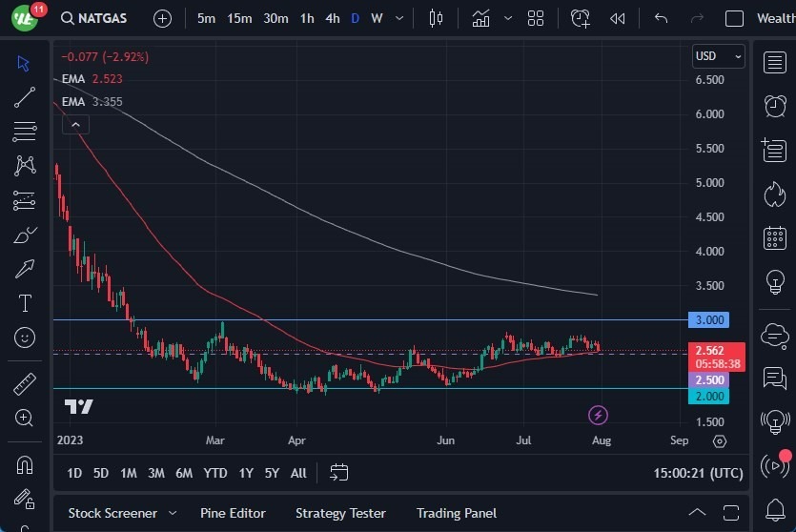Click the 15:00:21 (UTC) timezone clock
Screen dimensions: 796x532
tap(698, 473)
